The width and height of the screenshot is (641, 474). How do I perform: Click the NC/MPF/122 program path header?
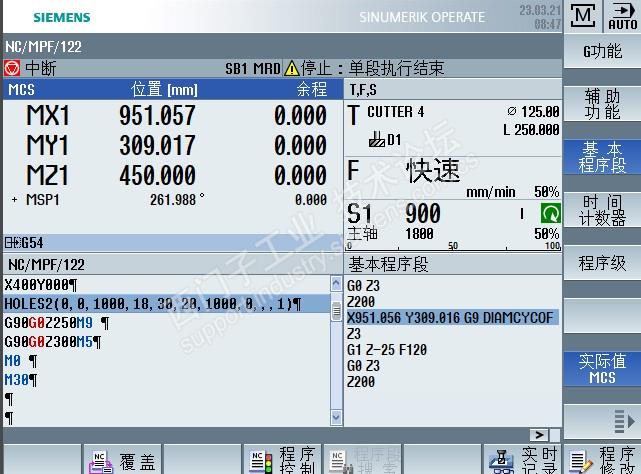[43, 47]
